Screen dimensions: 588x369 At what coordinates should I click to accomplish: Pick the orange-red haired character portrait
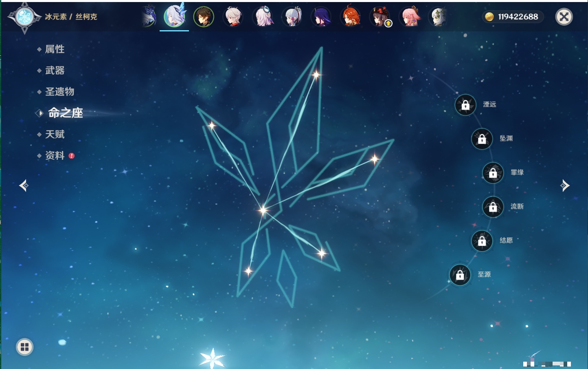click(x=351, y=17)
